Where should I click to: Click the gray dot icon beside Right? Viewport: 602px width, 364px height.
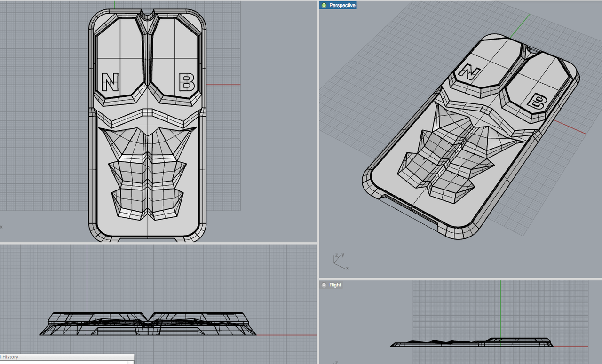324,285
